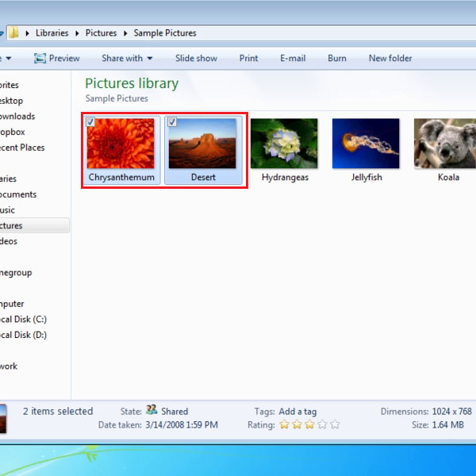This screenshot has height=476, width=476.
Task: Click Libraries in the address bar
Action: pos(52,33)
